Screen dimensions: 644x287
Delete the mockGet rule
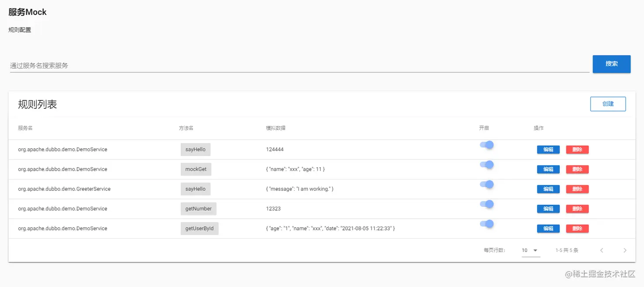[x=577, y=169]
